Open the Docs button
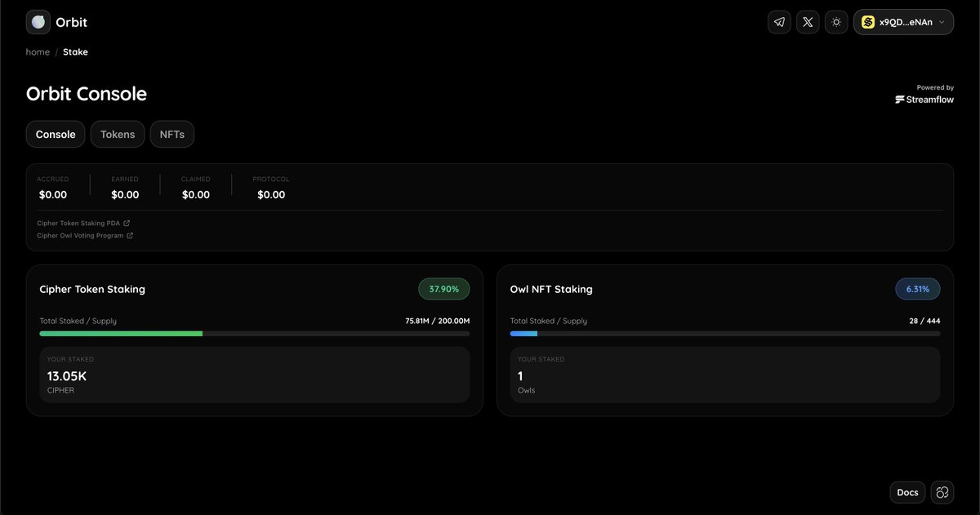The width and height of the screenshot is (980, 515). pyautogui.click(x=907, y=492)
